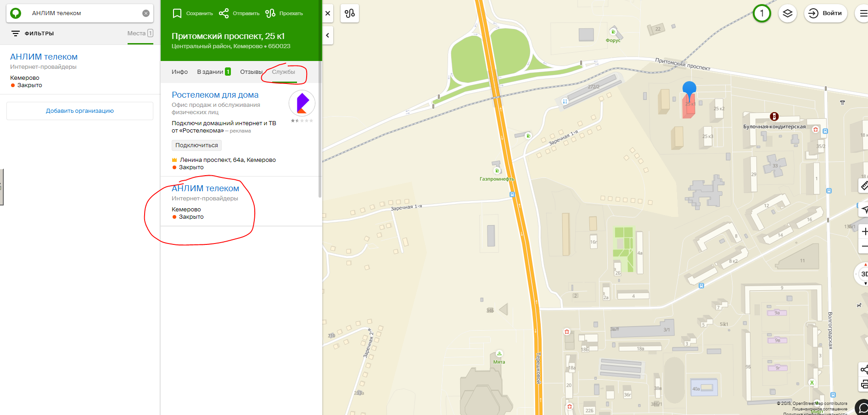The height and width of the screenshot is (415, 868).
Task: Open the ФИЛЬТРЫ filters panel
Action: click(x=33, y=33)
